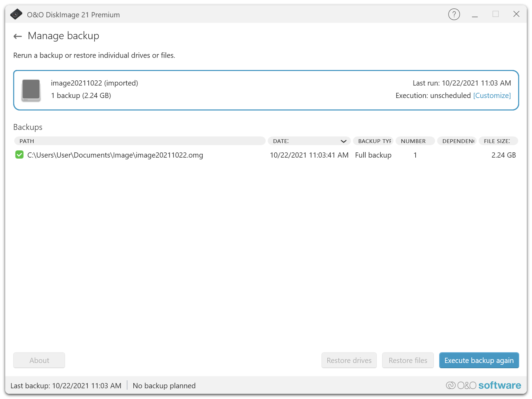This screenshot has width=532, height=399.
Task: Click Last run: 10/22/2021 11:03 AM text
Action: click(462, 83)
